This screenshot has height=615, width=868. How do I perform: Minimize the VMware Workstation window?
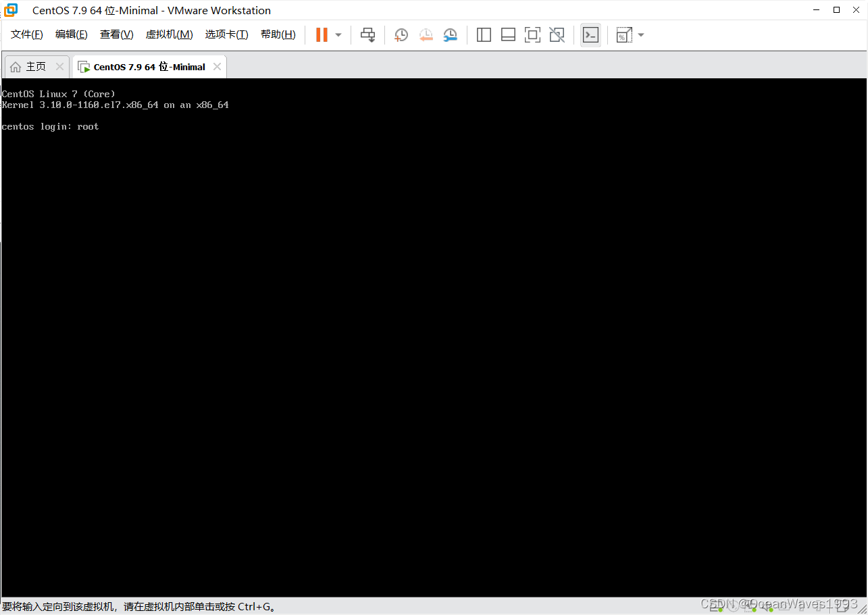click(817, 10)
